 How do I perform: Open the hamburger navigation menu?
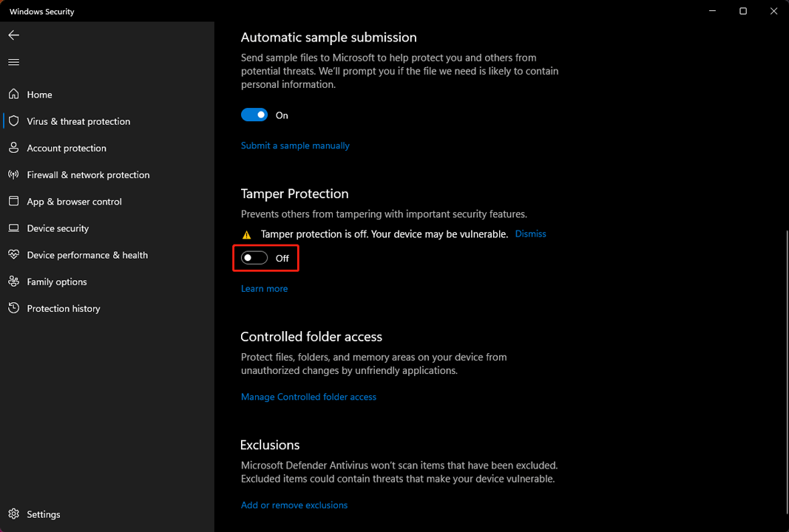(13, 62)
